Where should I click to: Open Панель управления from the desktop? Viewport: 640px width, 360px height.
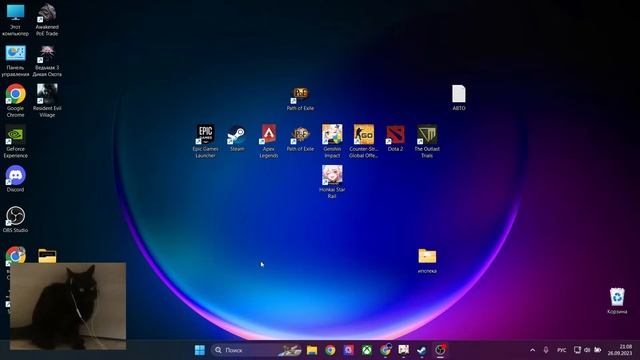(x=15, y=61)
